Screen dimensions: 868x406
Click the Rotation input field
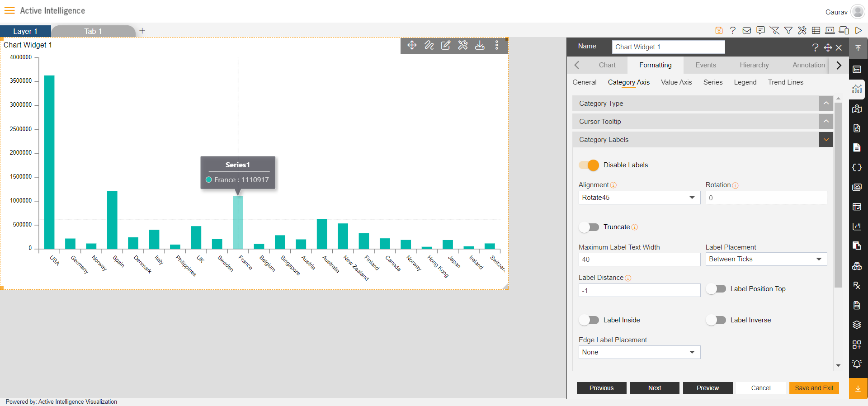coord(766,198)
